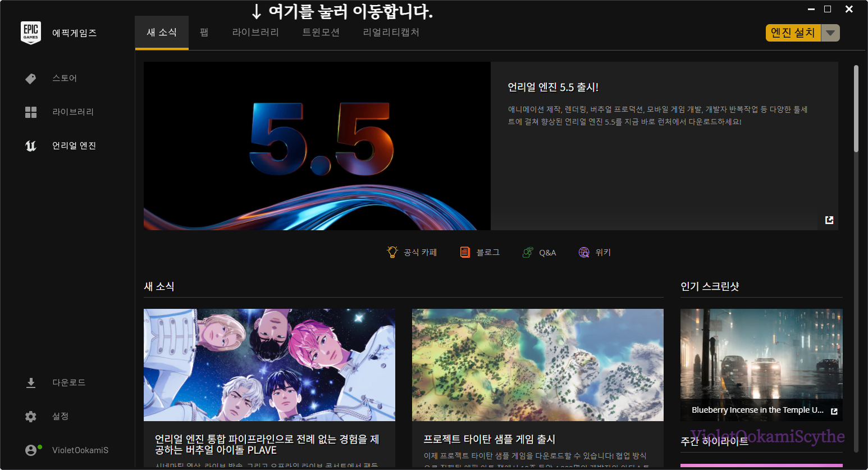Click the 5.5 announcement description paragraph
The height and width of the screenshot is (470, 868).
[x=657, y=116]
